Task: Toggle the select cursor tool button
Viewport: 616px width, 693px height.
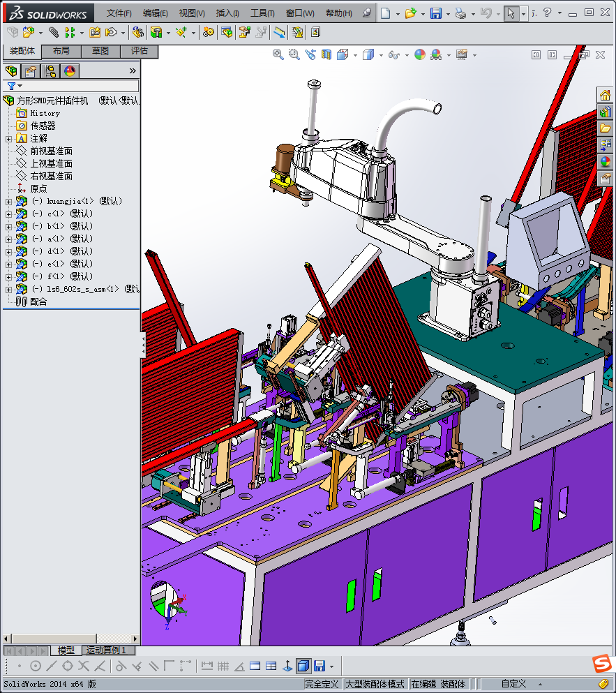Action: (511, 13)
